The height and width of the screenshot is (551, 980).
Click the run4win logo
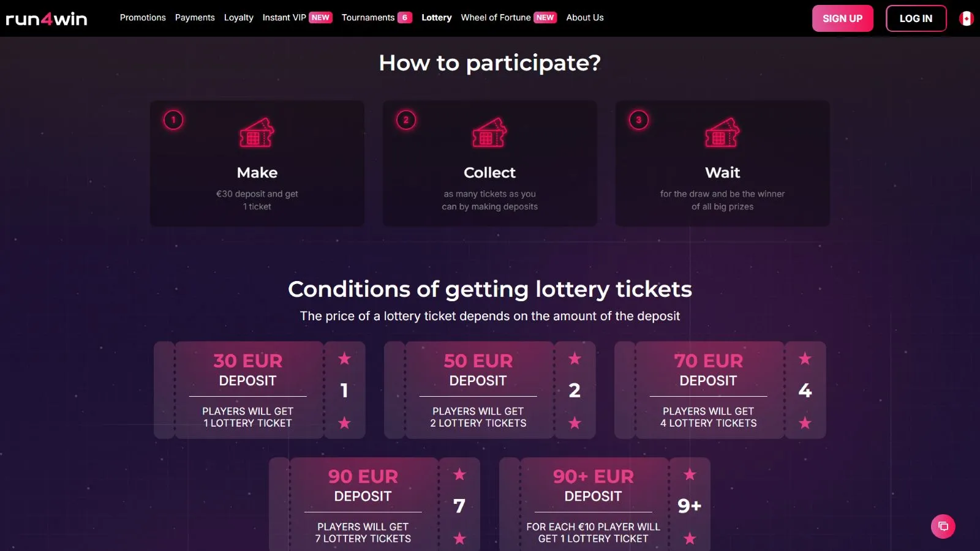tap(47, 18)
